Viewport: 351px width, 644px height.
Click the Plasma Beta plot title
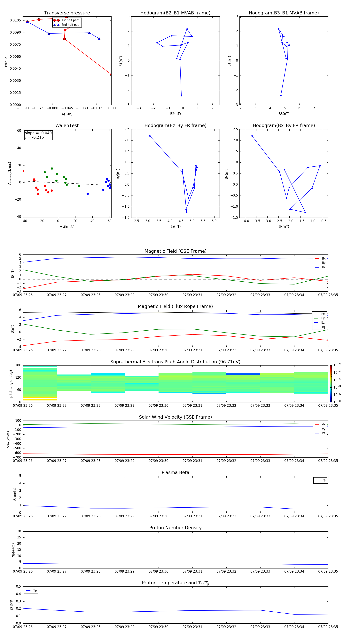click(x=175, y=473)
